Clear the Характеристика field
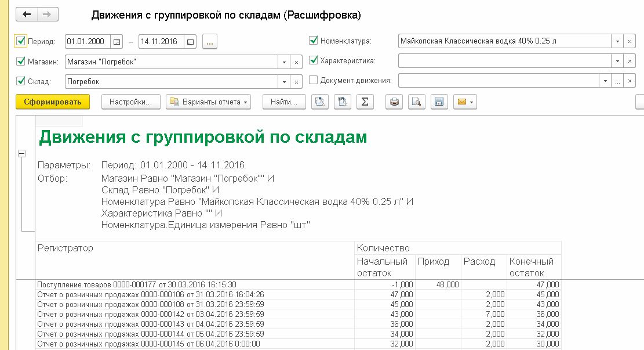This screenshot has width=644, height=350. pyautogui.click(x=630, y=61)
